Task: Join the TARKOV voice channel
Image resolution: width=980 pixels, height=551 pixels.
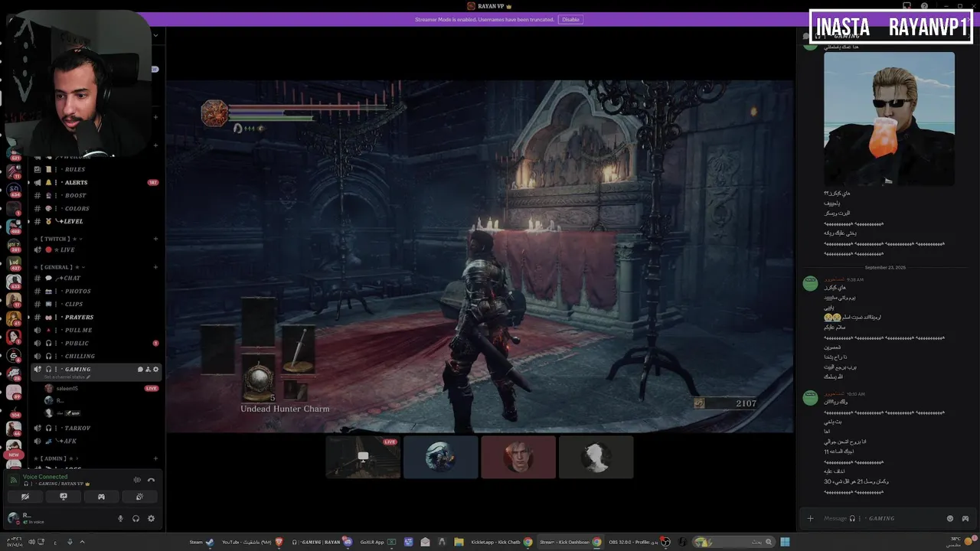Action: coord(96,428)
